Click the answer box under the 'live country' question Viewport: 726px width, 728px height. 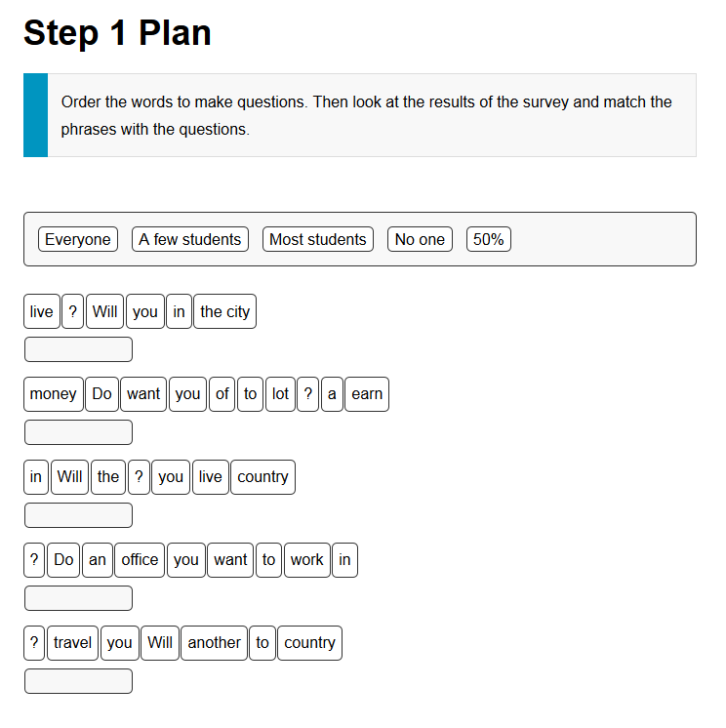78,515
